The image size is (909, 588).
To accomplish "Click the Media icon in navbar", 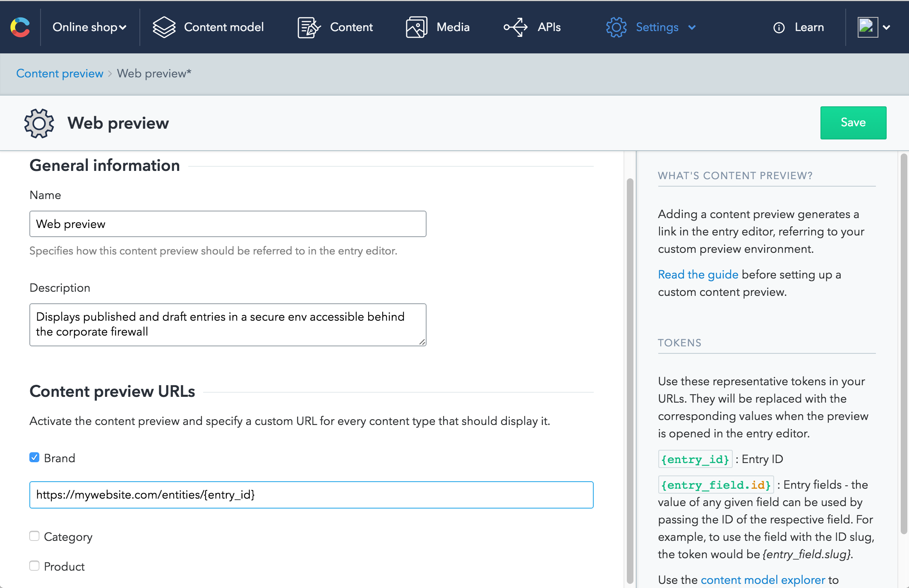I will click(415, 27).
